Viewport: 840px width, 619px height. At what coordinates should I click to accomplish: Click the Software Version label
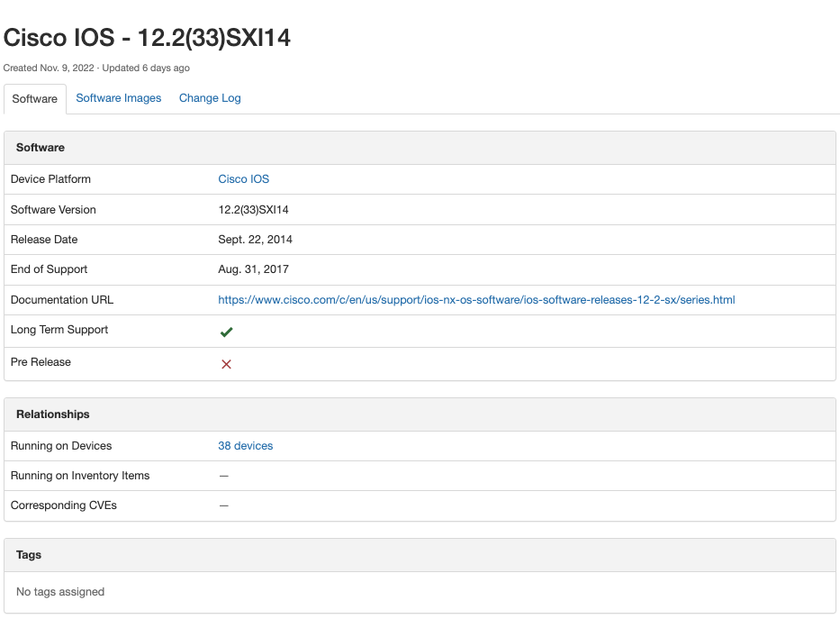tap(53, 210)
